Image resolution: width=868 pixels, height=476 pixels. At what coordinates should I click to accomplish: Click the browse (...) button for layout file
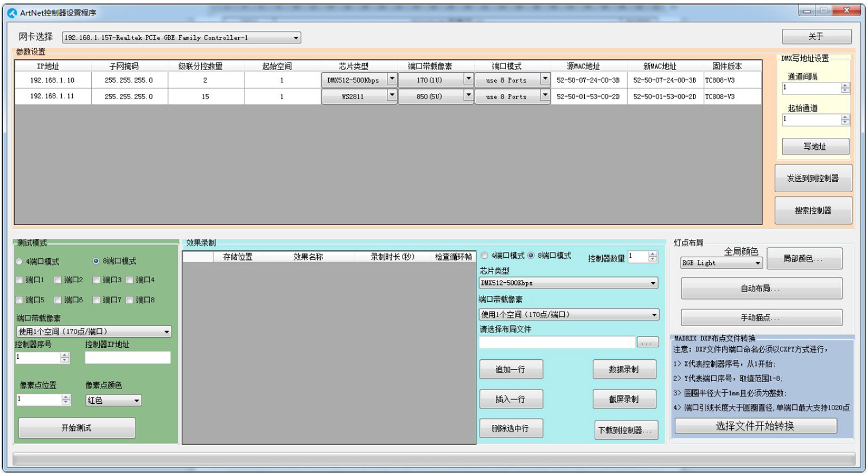pyautogui.click(x=648, y=342)
